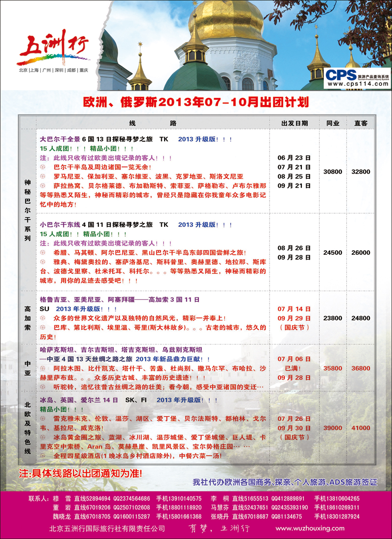The image size is (392, 539).
Task: Click the 北欧及特色线 category label
Action: (x=27, y=428)
